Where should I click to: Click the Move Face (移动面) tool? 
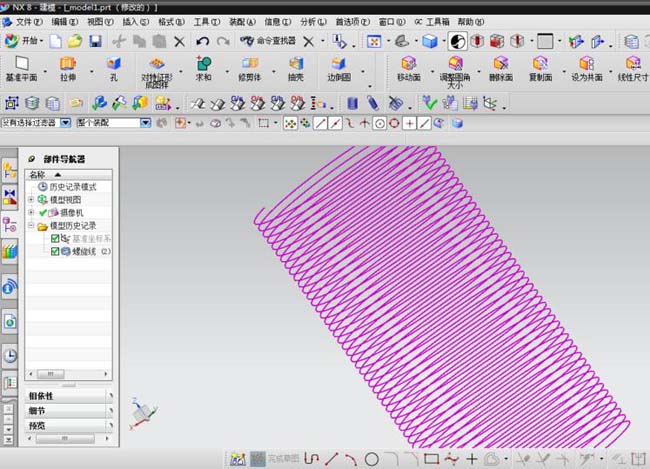(x=408, y=68)
